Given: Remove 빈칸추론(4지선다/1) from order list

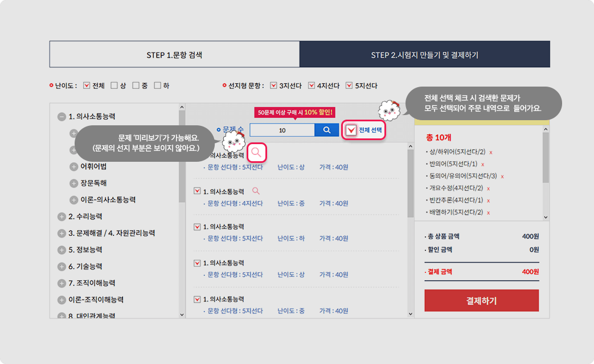Looking at the screenshot, I should [x=488, y=201].
